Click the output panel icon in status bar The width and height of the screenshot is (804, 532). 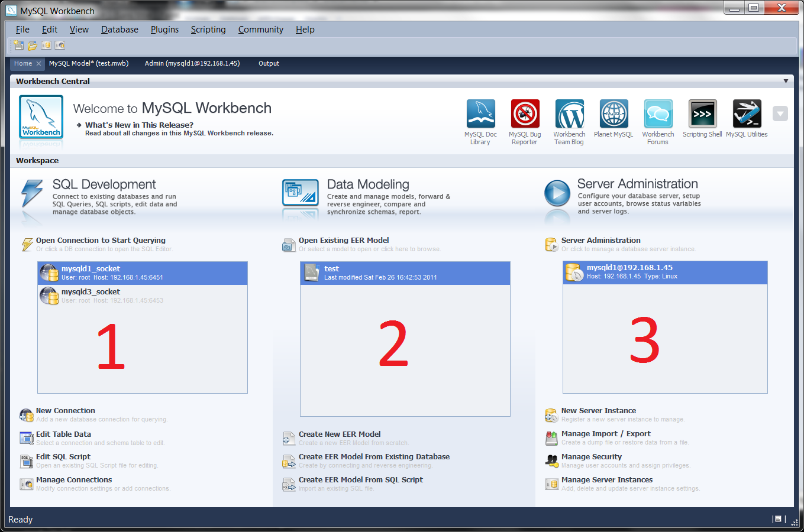pyautogui.click(x=778, y=519)
